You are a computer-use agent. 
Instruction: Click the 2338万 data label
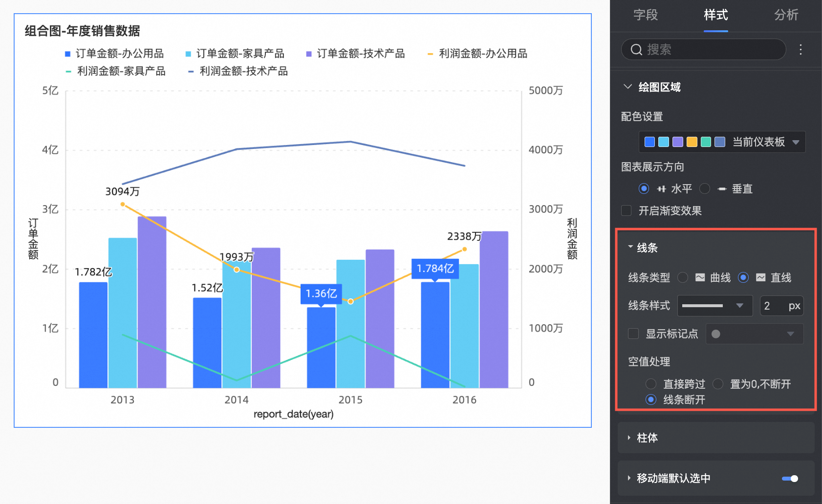coord(464,236)
